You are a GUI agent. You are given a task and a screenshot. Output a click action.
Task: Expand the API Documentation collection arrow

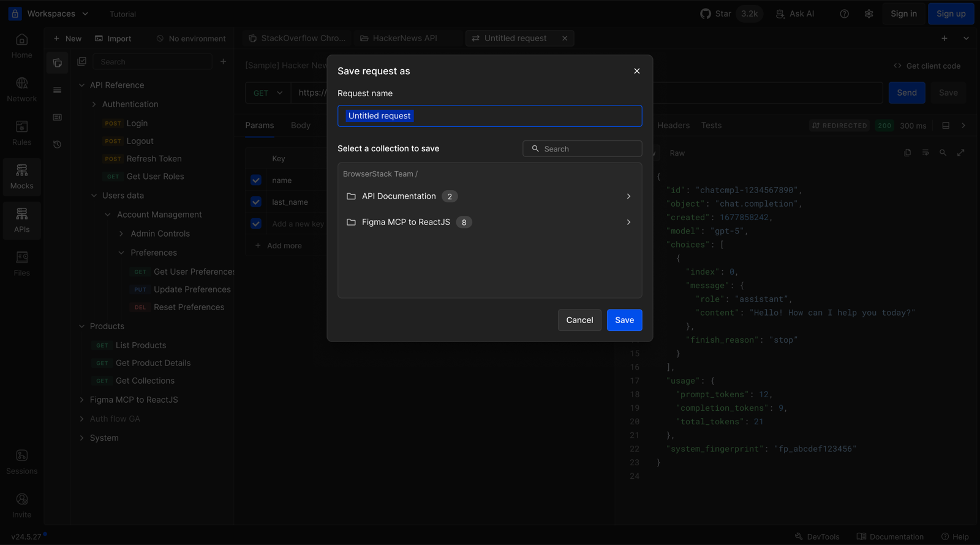(x=628, y=196)
